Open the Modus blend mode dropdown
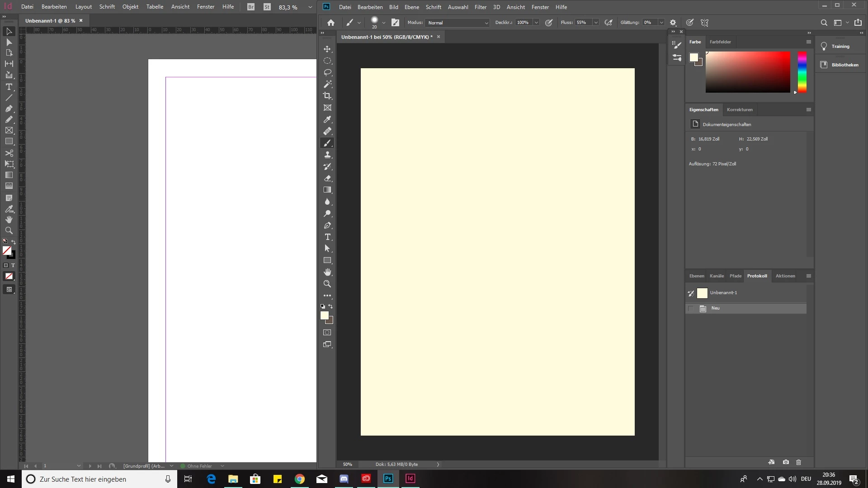This screenshot has width=868, height=488. tap(458, 23)
